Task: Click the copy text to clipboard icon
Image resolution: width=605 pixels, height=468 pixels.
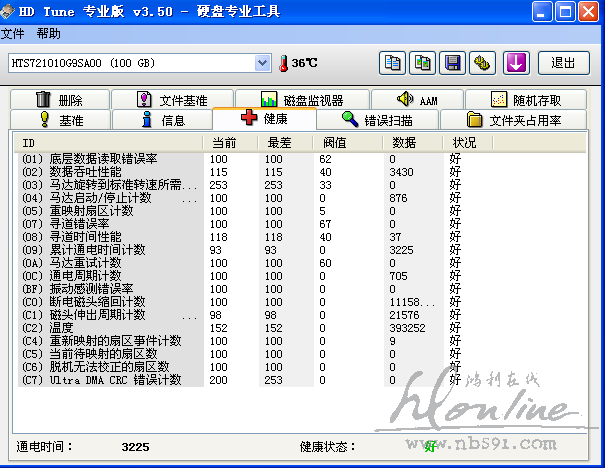Action: coord(393,63)
